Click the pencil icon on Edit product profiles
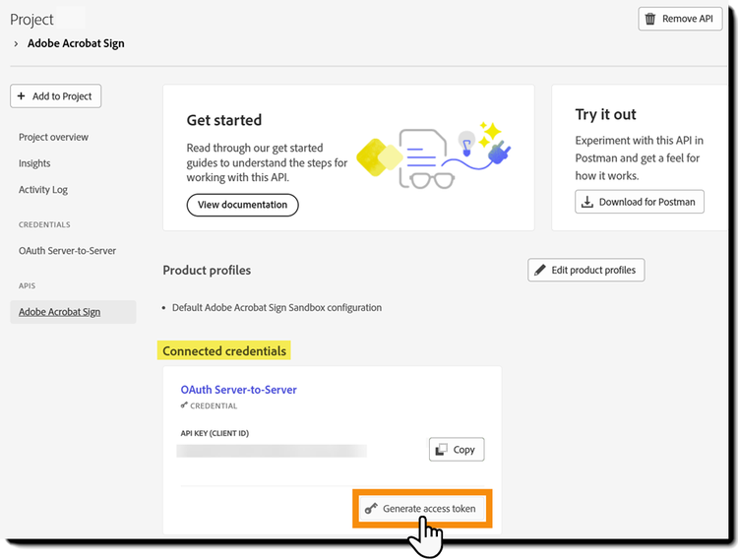Viewport: 738px width, 560px height. (540, 270)
